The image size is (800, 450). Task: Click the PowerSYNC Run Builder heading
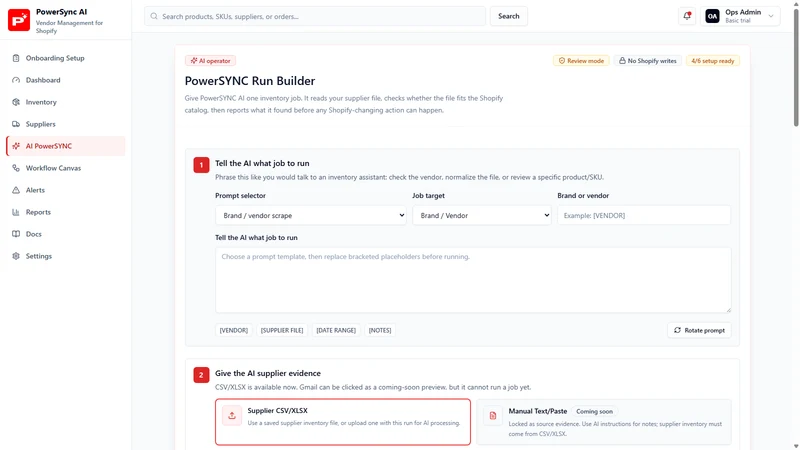tap(250, 81)
